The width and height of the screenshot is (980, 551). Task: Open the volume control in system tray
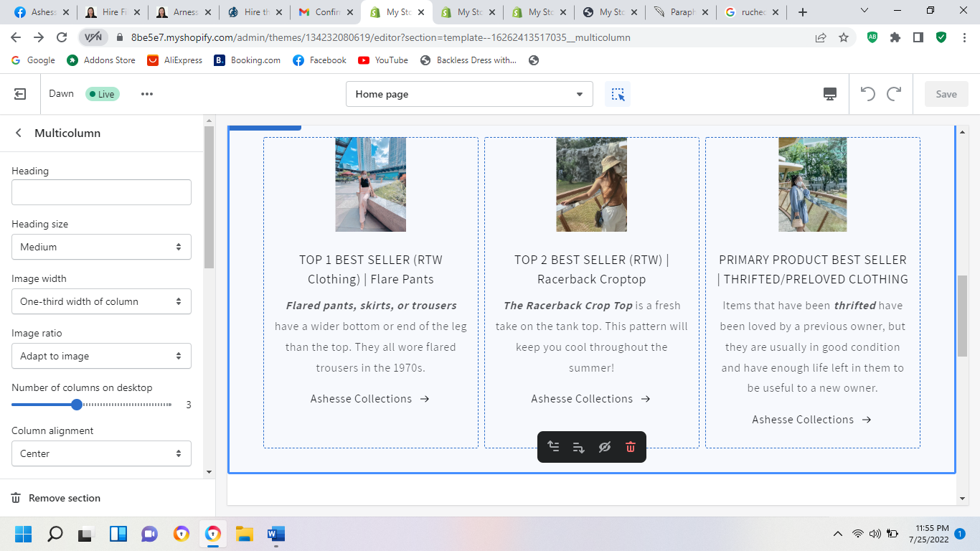875,534
